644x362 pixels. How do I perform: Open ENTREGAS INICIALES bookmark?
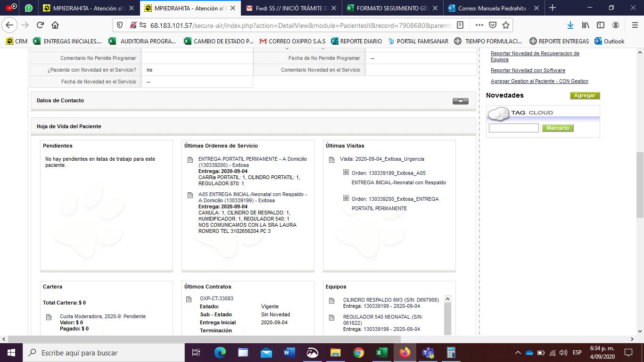click(x=67, y=41)
